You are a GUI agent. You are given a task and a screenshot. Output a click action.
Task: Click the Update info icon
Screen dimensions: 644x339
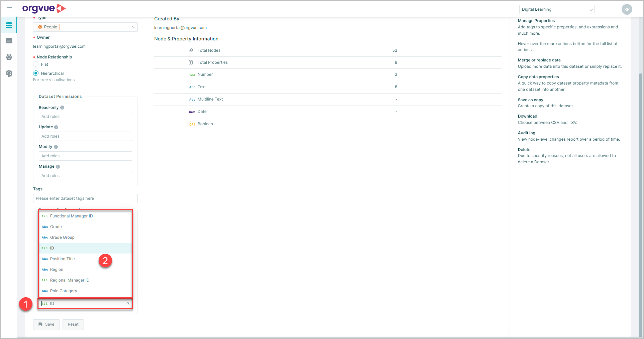coord(56,127)
